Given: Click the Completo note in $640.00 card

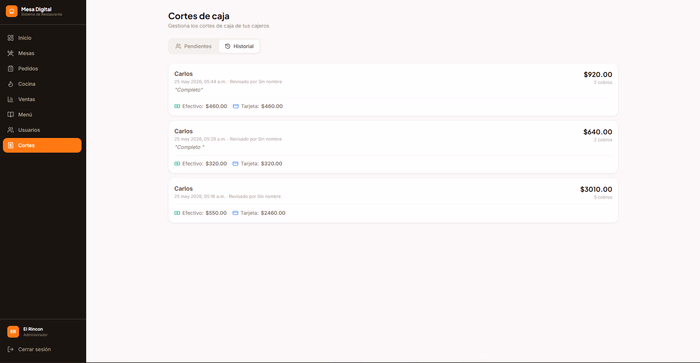Looking at the screenshot, I should [190, 147].
